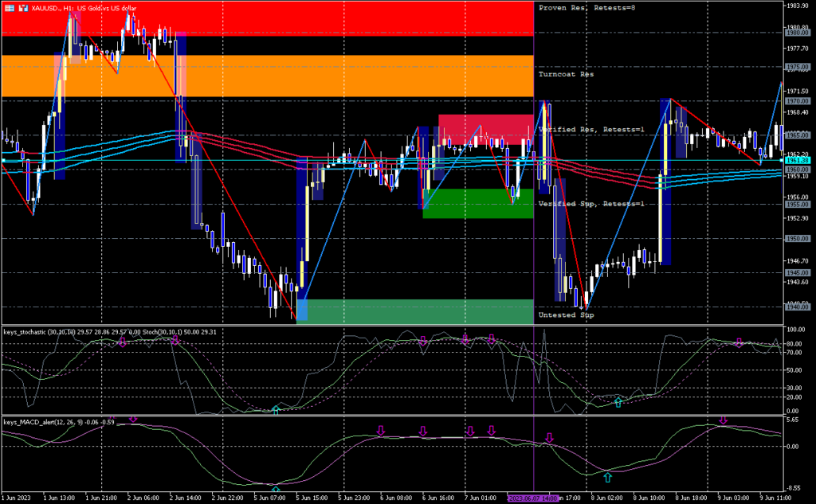This screenshot has width=816, height=504.
Task: Click the chart title 'XAUUSD., H1: US Gold vs US dollar'
Action: 84,8
